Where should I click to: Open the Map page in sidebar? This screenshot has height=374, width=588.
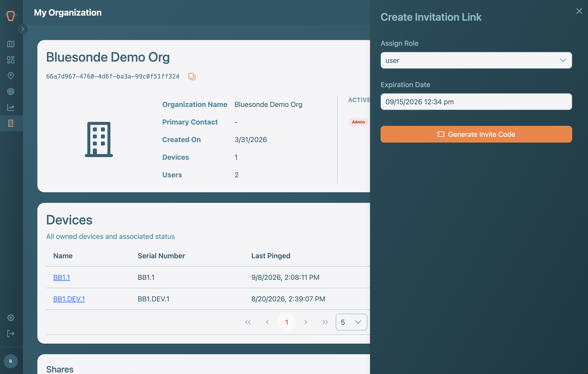coord(11,44)
